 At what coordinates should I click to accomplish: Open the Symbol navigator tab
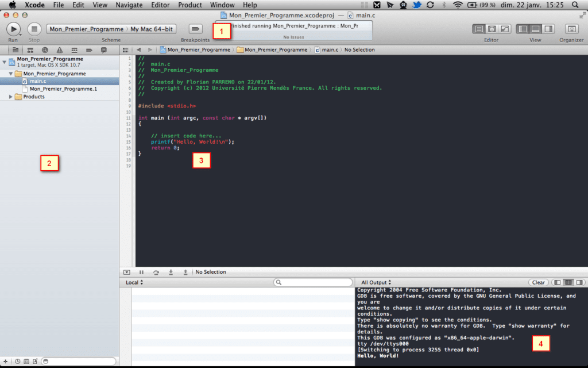click(x=30, y=50)
